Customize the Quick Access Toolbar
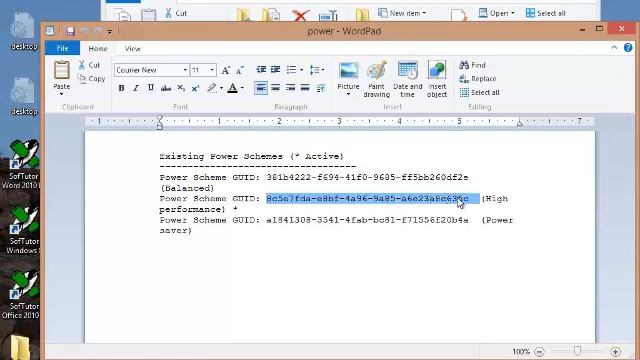640x360 pixels. click(x=109, y=31)
